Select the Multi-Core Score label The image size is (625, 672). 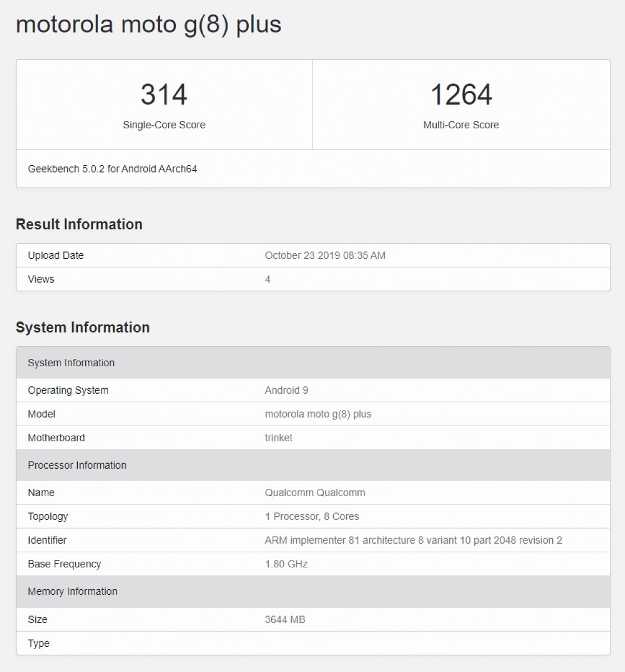(x=461, y=125)
